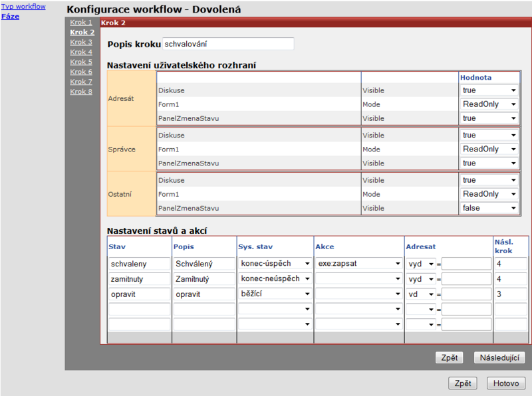Viewport: 532px width, 396px height.
Task: Open the Fáze link
Action: (10, 16)
